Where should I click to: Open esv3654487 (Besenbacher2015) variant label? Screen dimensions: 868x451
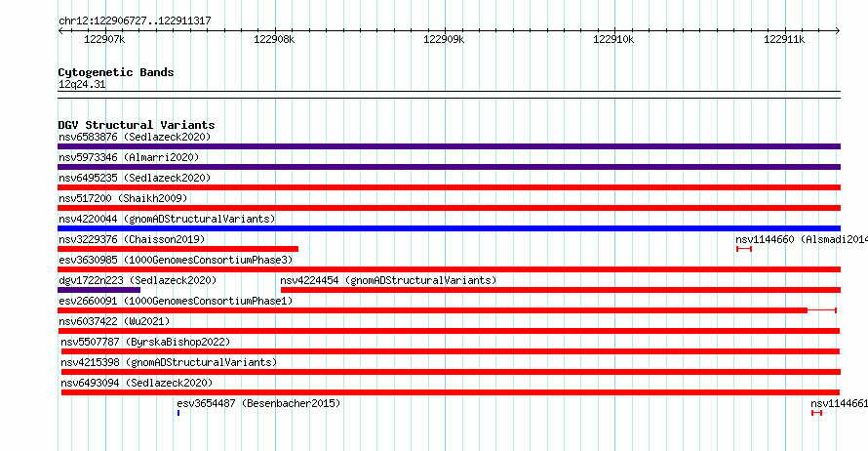(258, 403)
